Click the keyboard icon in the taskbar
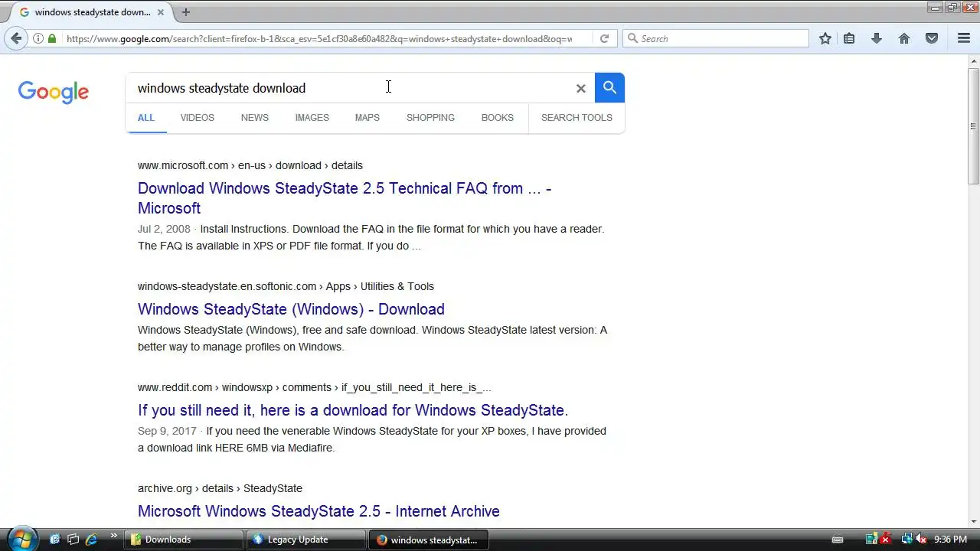 838,540
